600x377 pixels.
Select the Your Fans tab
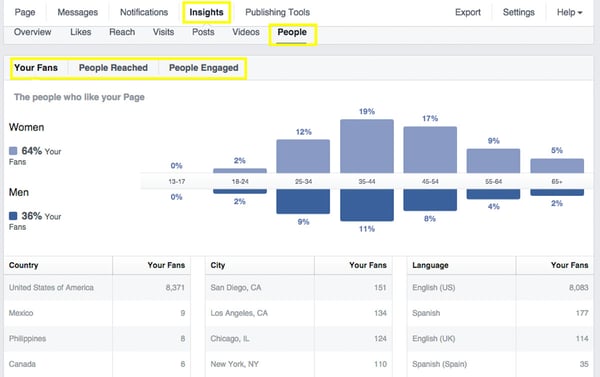36,68
